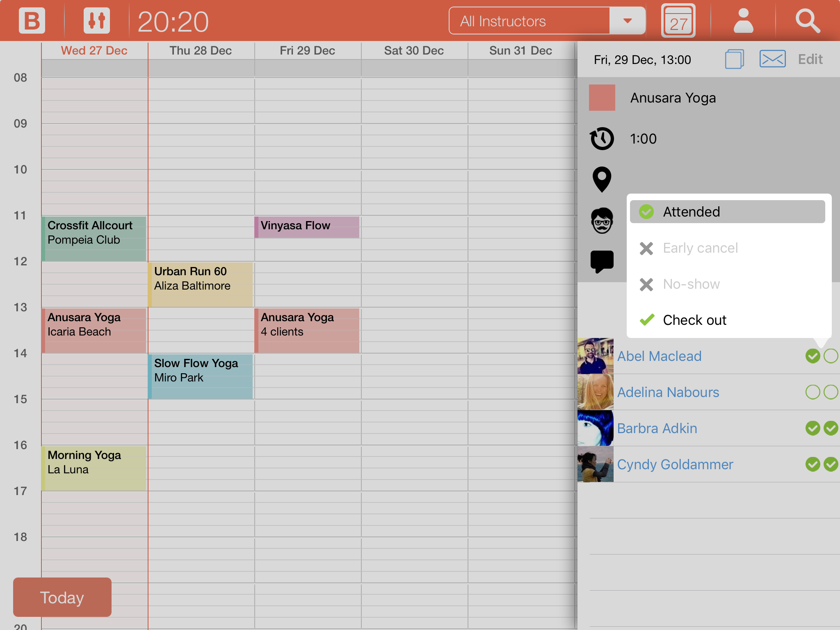
Task: Click the Edit button
Action: [810, 59]
